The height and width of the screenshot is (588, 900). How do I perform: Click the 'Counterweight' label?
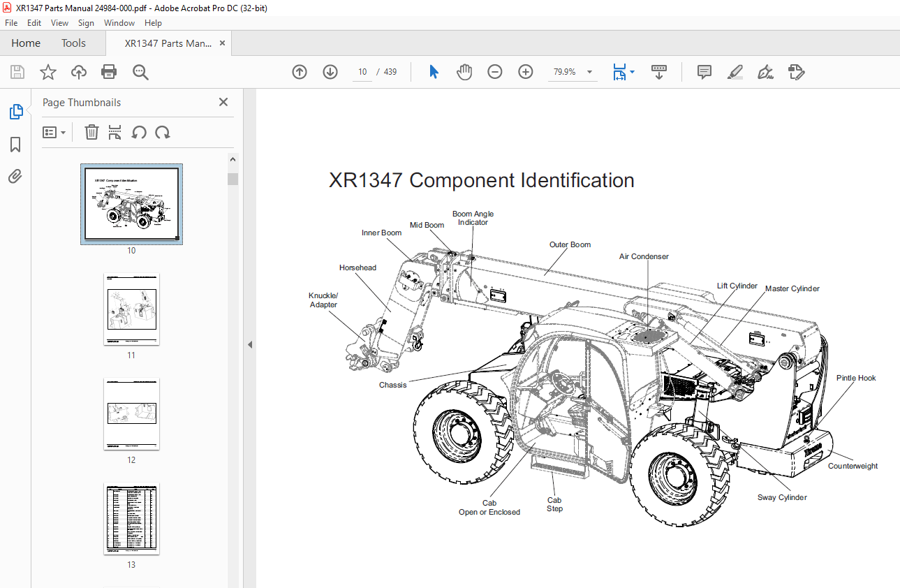tap(853, 466)
